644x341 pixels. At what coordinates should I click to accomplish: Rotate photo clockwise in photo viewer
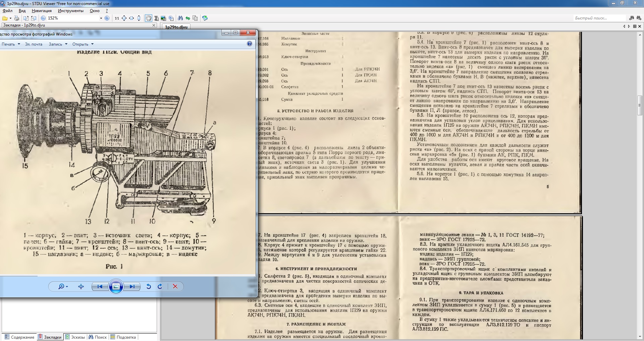160,286
